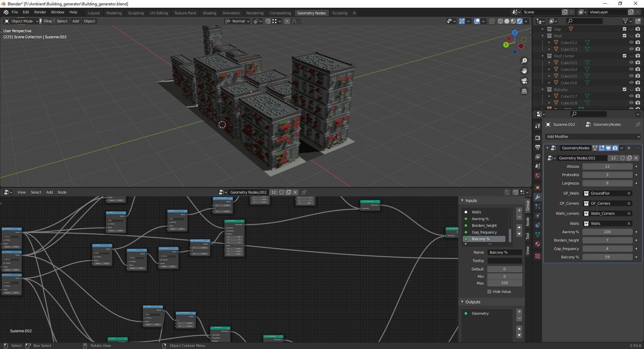Open the node editor Node menu
Screen dimensions: 644x349
[62, 192]
